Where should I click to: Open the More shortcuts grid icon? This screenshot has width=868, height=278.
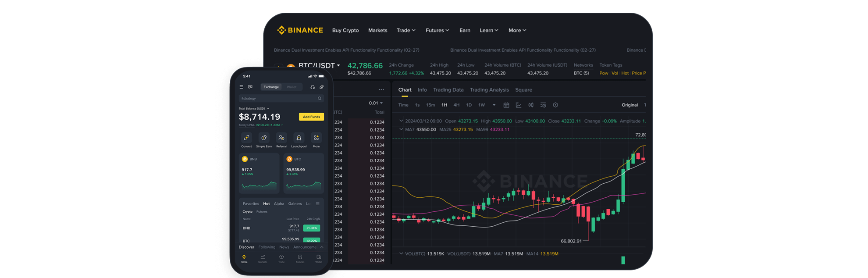[316, 138]
